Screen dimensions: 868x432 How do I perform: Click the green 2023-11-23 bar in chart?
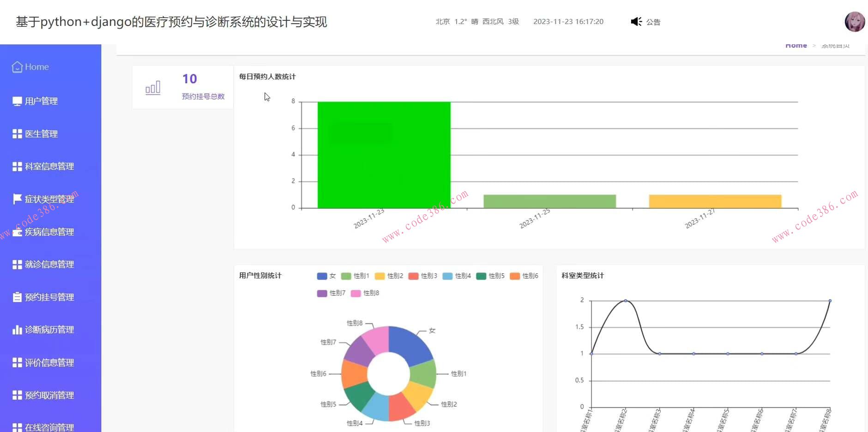coord(384,155)
